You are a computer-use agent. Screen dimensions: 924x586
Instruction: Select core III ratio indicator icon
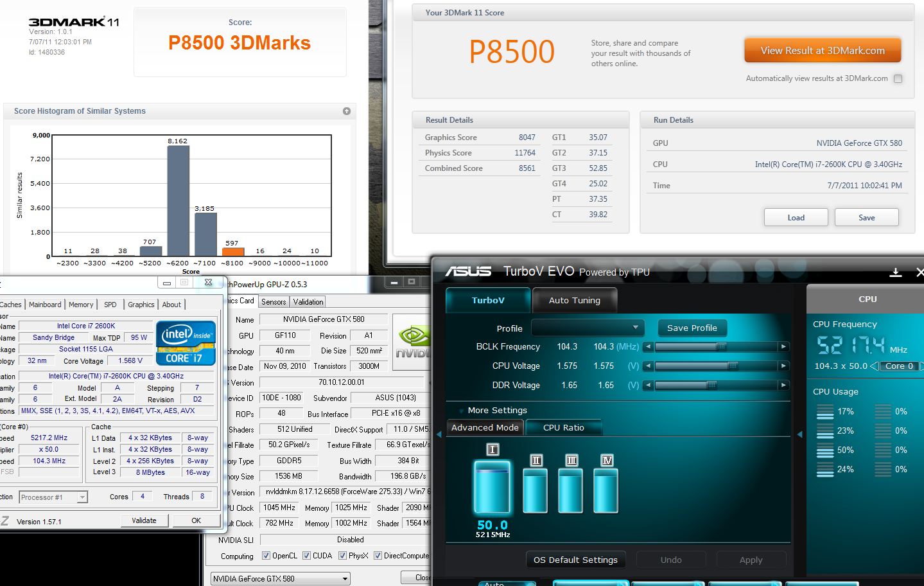tap(571, 460)
